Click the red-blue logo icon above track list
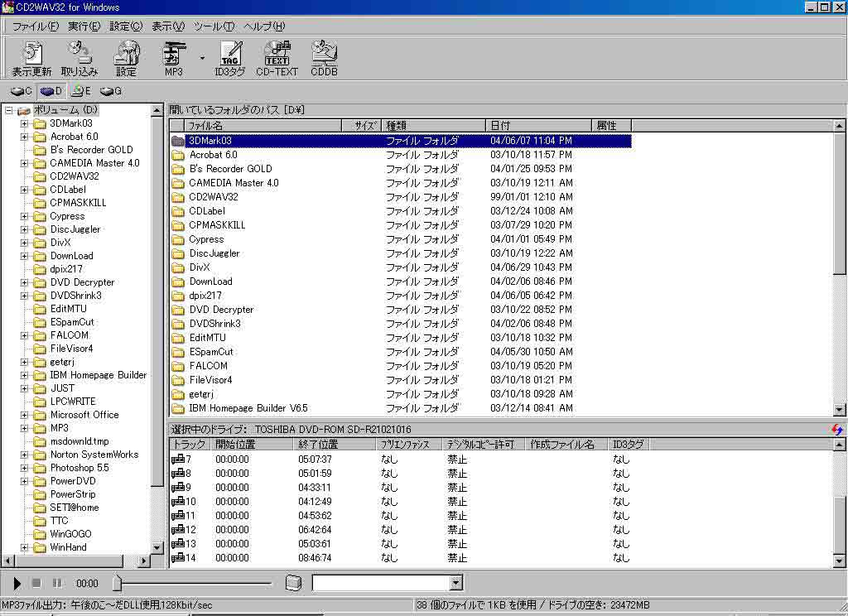 pyautogui.click(x=836, y=430)
